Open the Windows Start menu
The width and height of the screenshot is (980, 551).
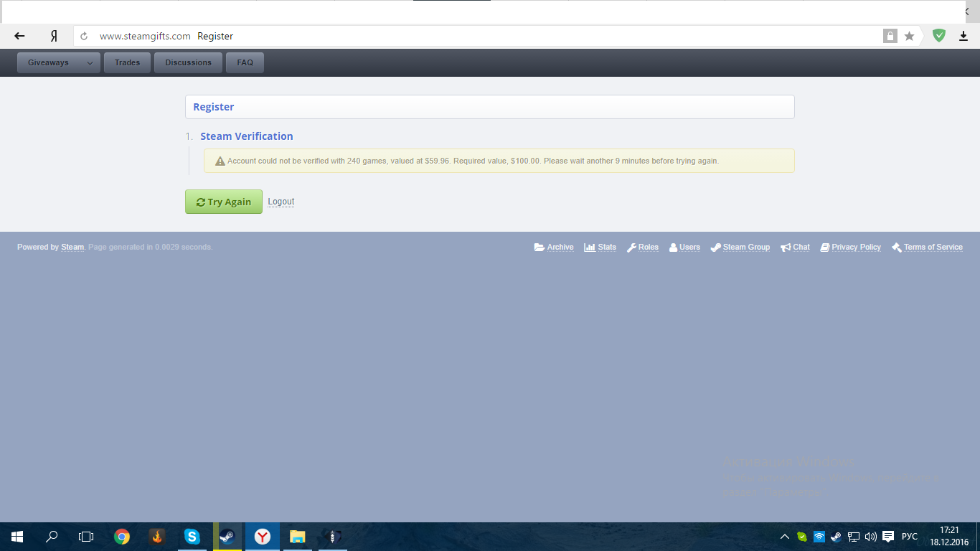click(x=17, y=537)
